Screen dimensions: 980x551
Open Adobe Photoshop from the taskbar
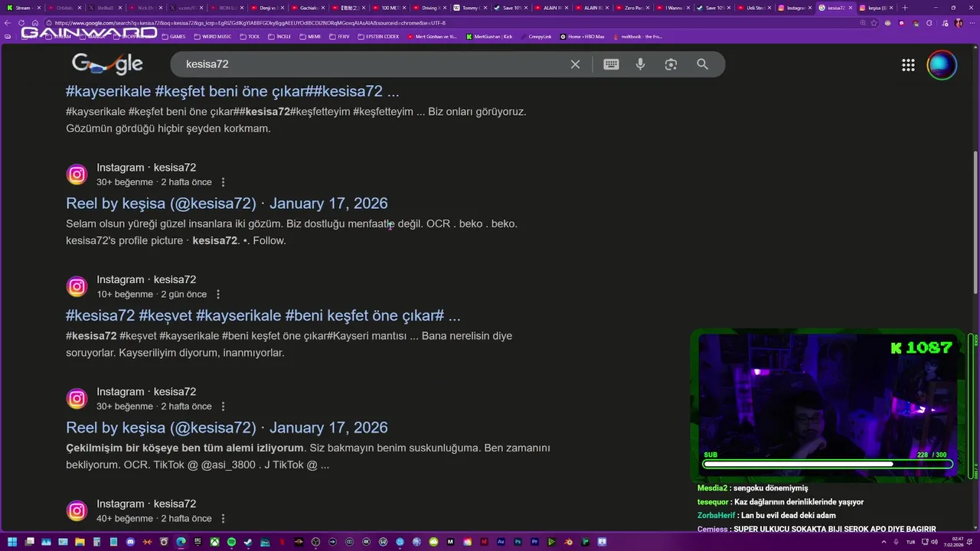click(x=518, y=542)
